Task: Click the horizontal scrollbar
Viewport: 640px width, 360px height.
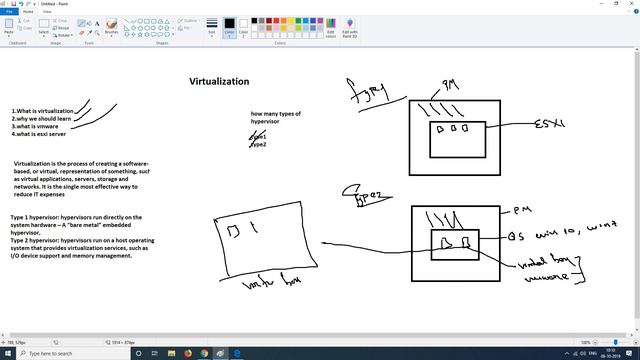Action: click(x=317, y=335)
